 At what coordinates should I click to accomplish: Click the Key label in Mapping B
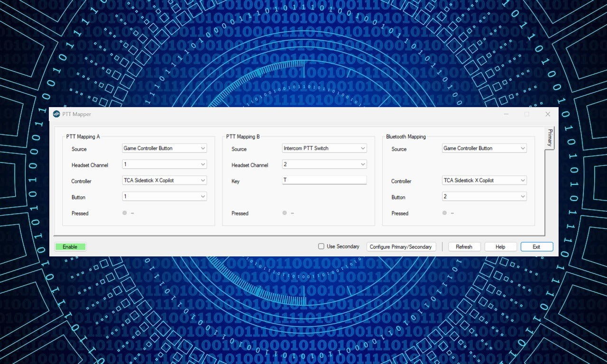click(235, 181)
